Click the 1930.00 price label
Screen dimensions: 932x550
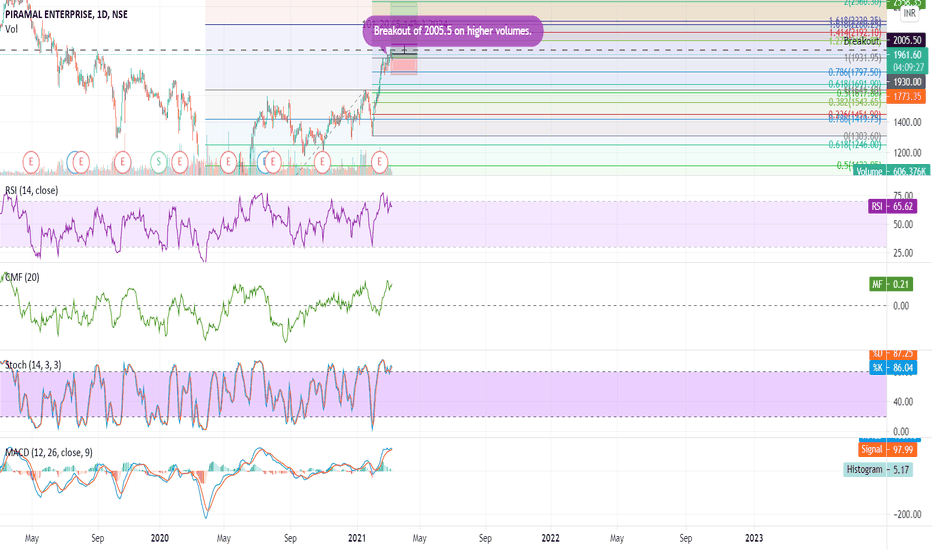(x=906, y=82)
